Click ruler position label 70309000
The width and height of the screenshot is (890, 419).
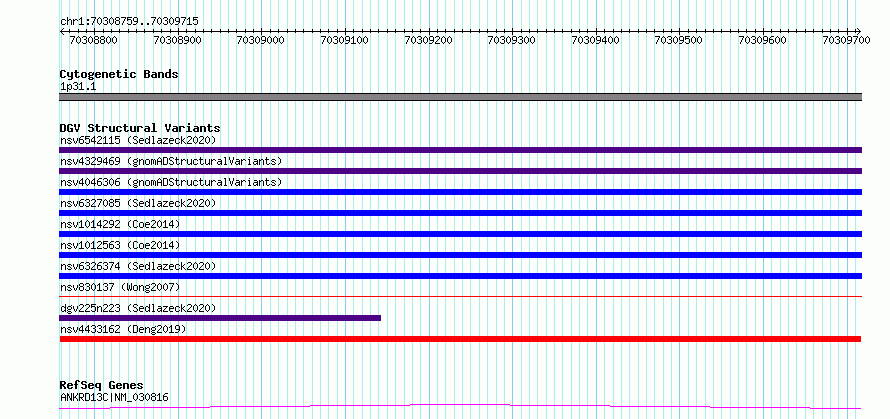point(261,40)
